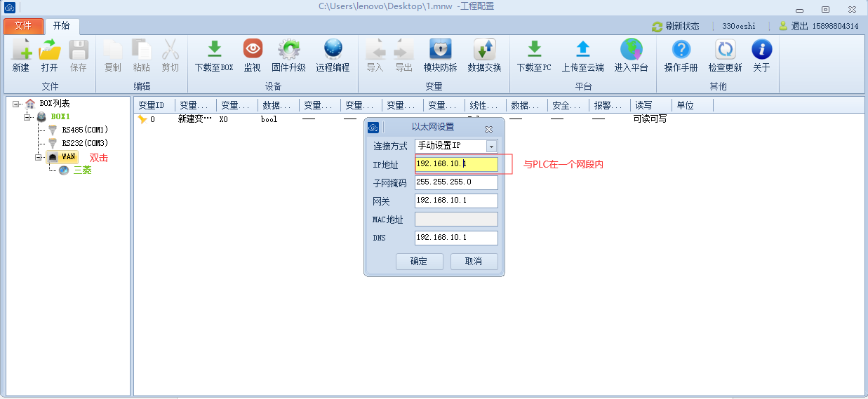The width and height of the screenshot is (868, 399).
Task: Click the 单位 column header
Action: [692, 105]
